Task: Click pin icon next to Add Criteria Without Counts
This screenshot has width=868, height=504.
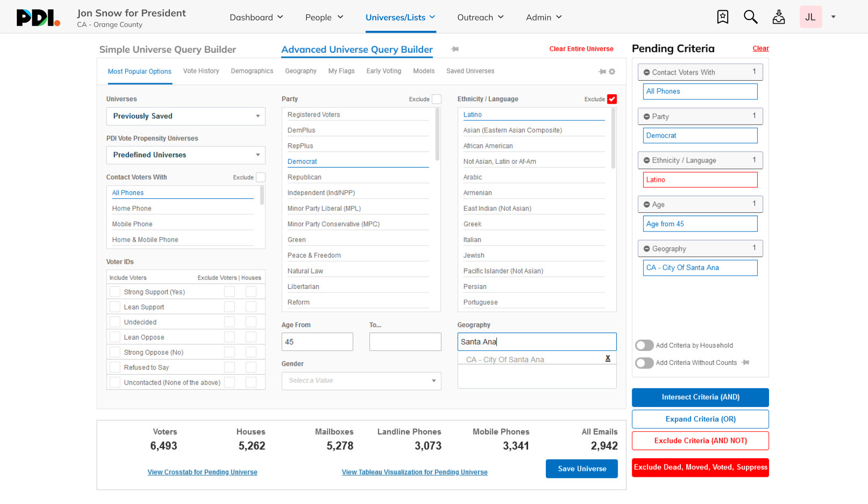Action: coord(746,363)
